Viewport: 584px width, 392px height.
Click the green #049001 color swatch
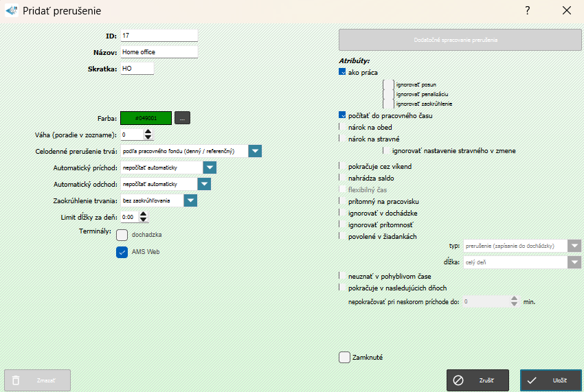(146, 118)
